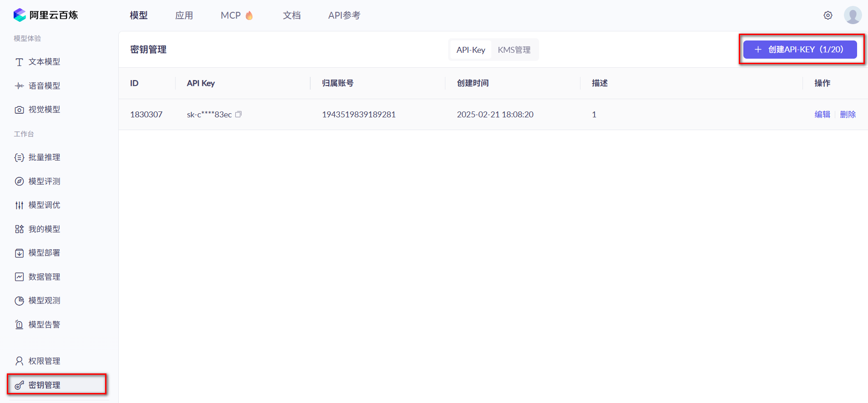Click the 数据管理 chart icon
Screen dimensions: 868x403
pos(19,277)
